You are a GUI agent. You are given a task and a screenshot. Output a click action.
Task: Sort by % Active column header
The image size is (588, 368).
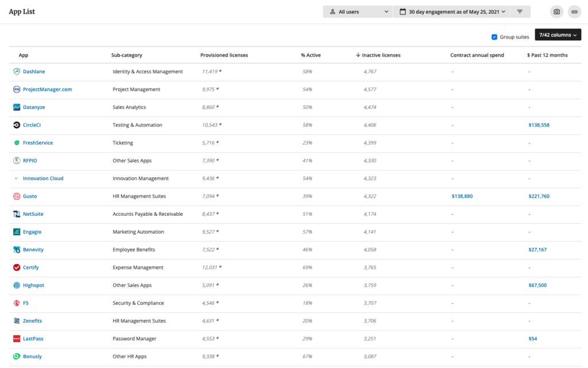(311, 55)
